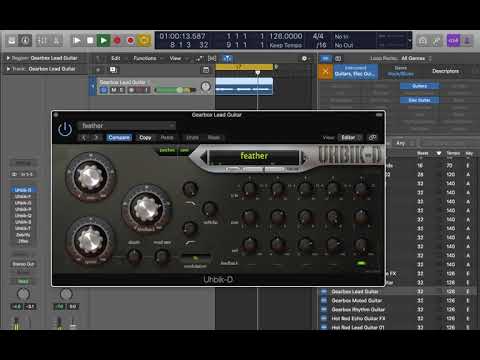This screenshot has width=480, height=360.
Task: Toggle the Global Tracks button
Action: [206, 70]
